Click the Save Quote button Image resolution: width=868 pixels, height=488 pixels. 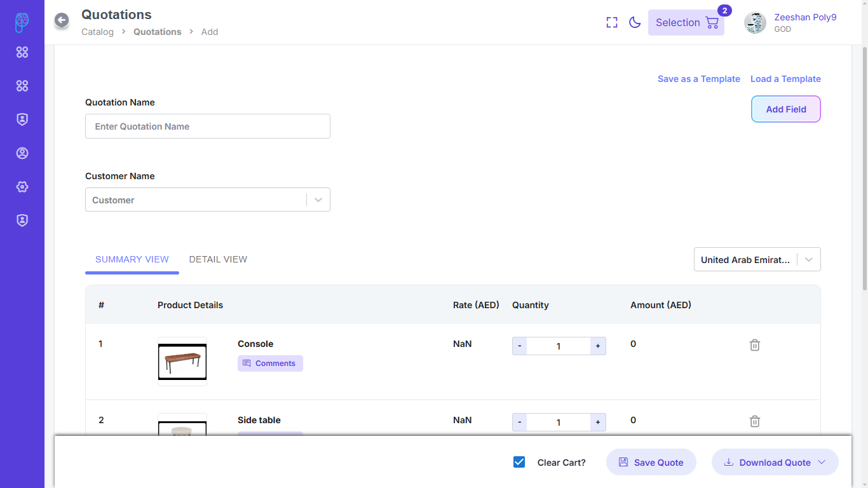651,462
